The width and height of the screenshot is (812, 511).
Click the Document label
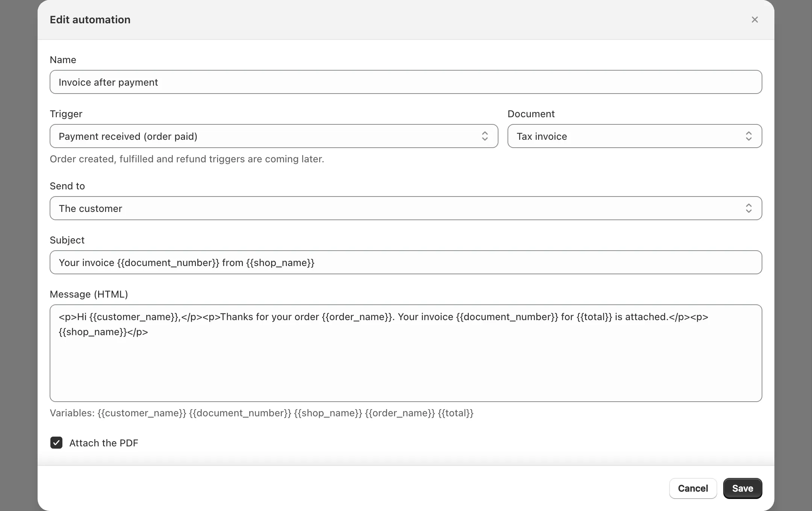pos(531,114)
